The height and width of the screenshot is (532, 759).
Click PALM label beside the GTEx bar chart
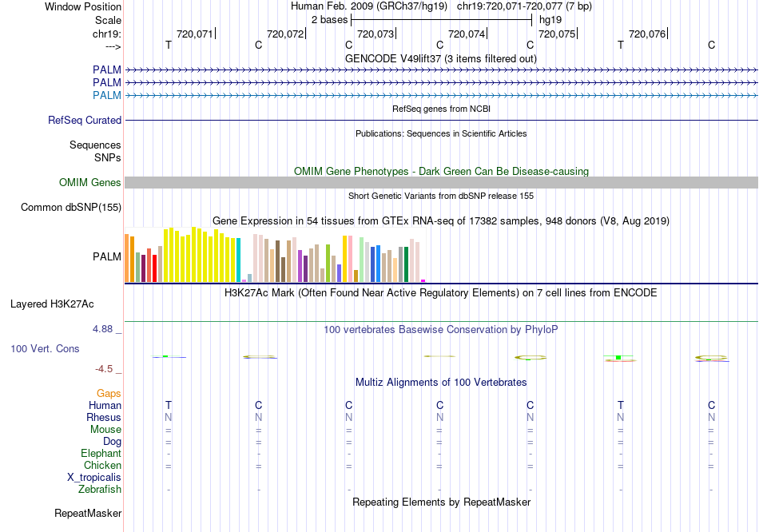[x=107, y=256]
